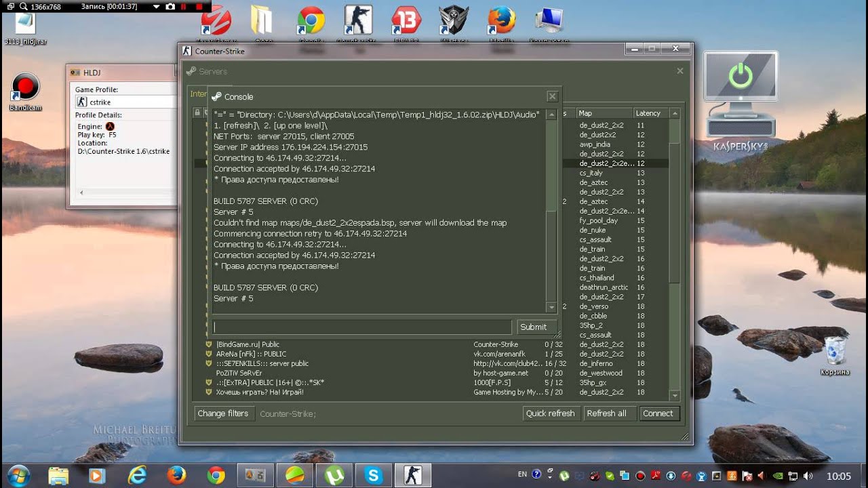Select cstrike game profile field in HLDJ
The image size is (868, 488).
[125, 102]
